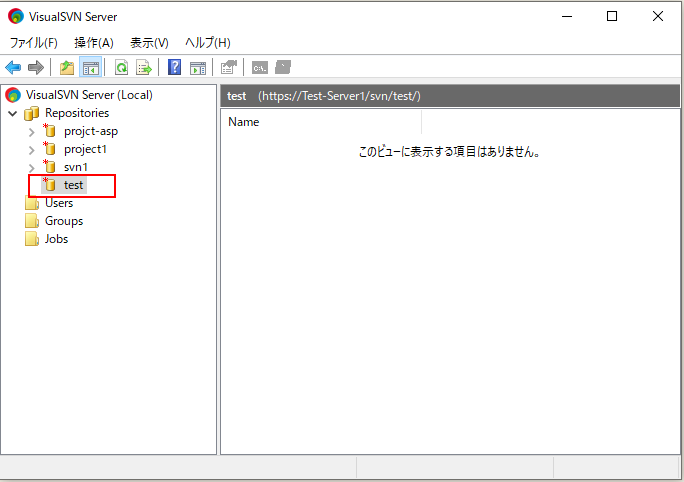The width and height of the screenshot is (684, 482).
Task: Click the Export List toolbar icon
Action: (x=144, y=68)
